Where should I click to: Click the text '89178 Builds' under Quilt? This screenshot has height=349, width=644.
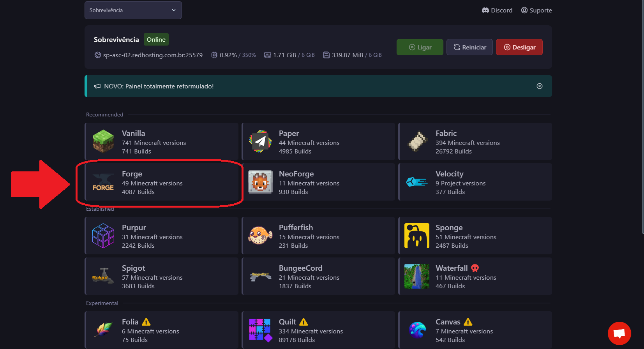point(297,340)
